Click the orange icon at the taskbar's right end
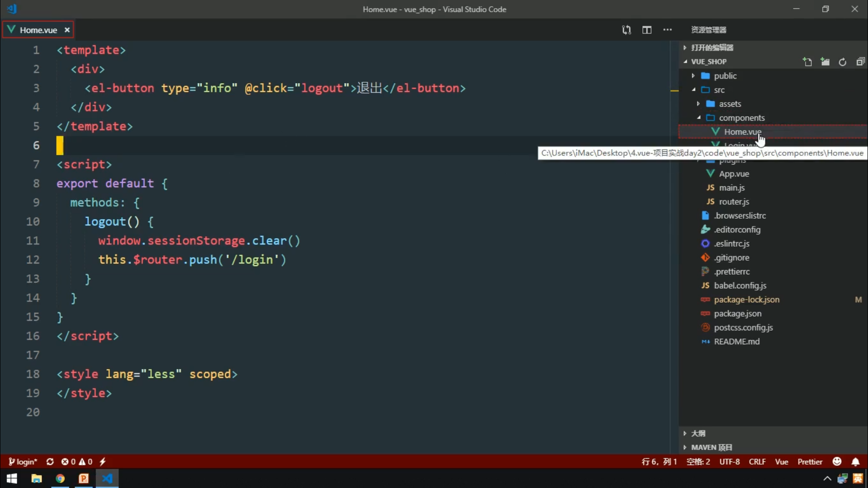This screenshot has height=488, width=868. point(858,479)
